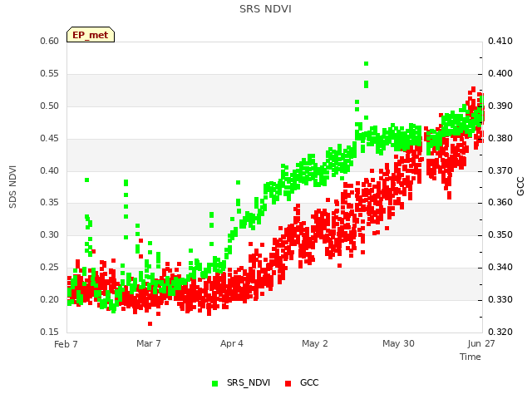
Task: Click the lowest red GCC outlier point
Action: [x=150, y=323]
